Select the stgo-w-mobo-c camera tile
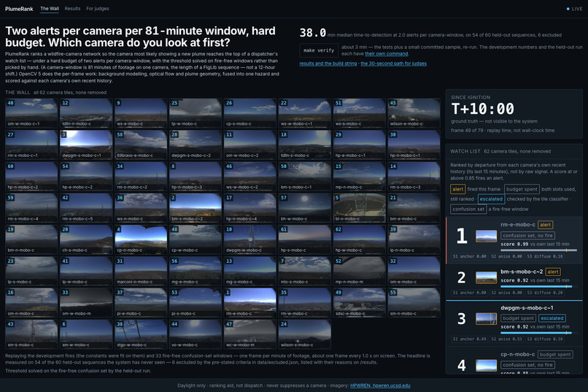The height and width of the screenshot is (392, 588). pyautogui.click(x=141, y=334)
